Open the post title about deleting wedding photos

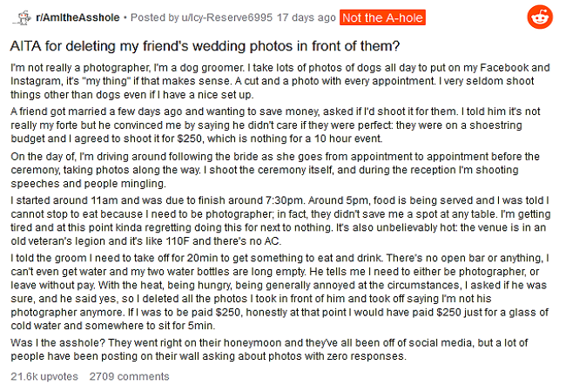pos(205,46)
